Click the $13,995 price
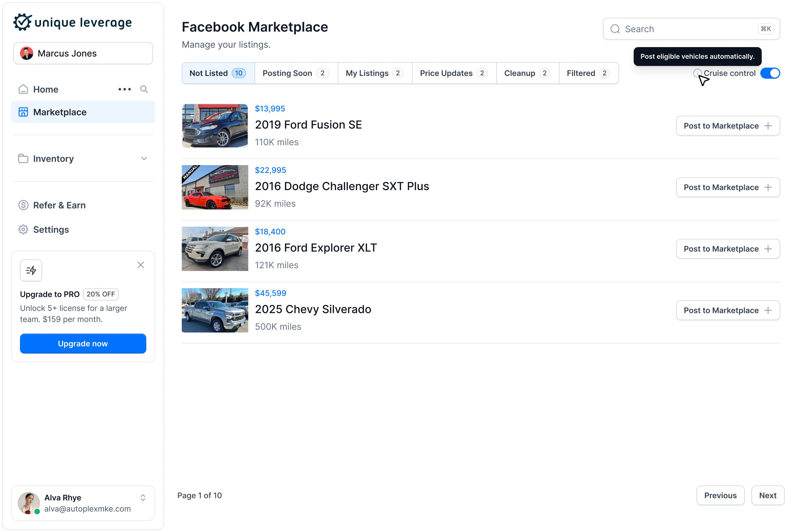 [x=270, y=109]
